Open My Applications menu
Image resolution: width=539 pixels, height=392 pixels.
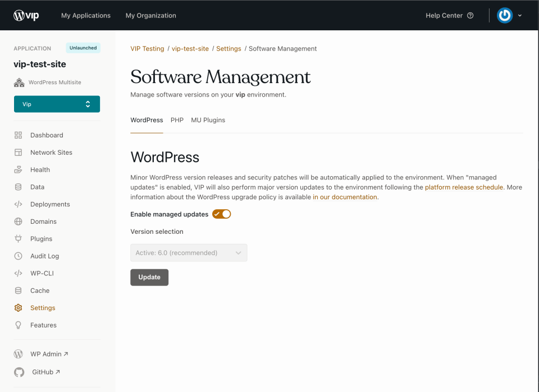tap(86, 16)
